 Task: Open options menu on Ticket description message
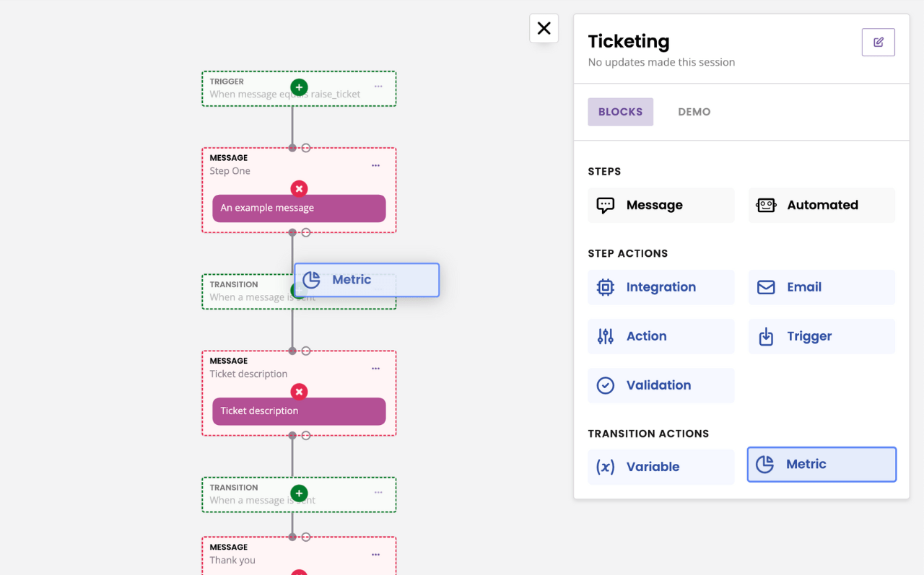(375, 369)
